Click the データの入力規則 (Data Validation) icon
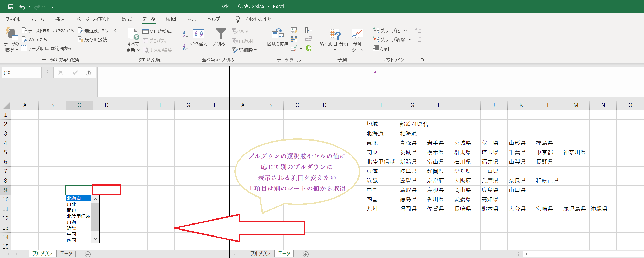The width and height of the screenshot is (644, 258). pos(293,48)
